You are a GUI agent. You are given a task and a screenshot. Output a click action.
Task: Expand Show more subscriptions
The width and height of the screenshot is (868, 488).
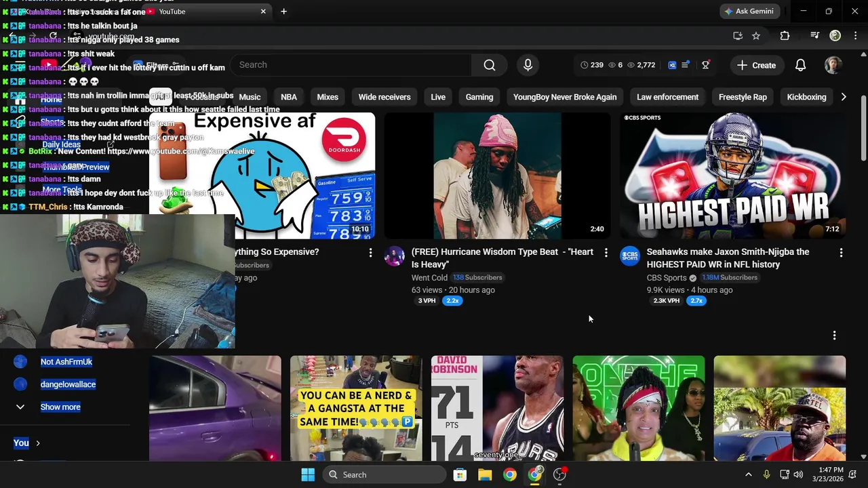(x=60, y=407)
